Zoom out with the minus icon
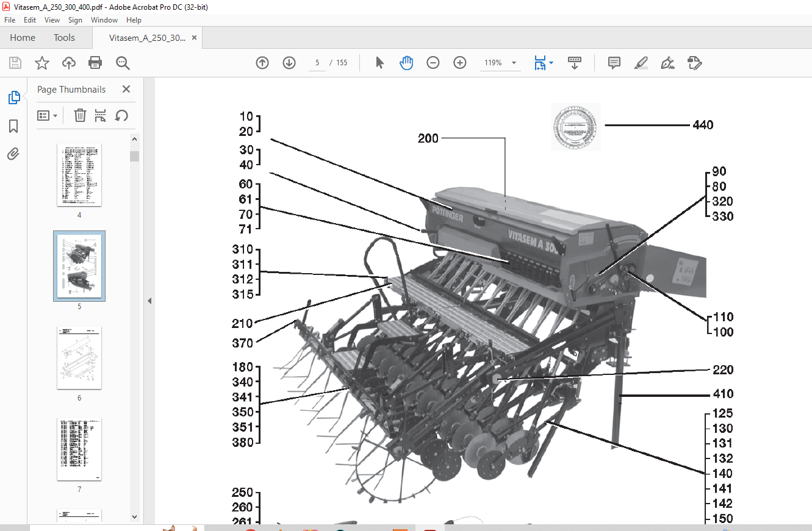This screenshot has width=812, height=531. coord(433,63)
